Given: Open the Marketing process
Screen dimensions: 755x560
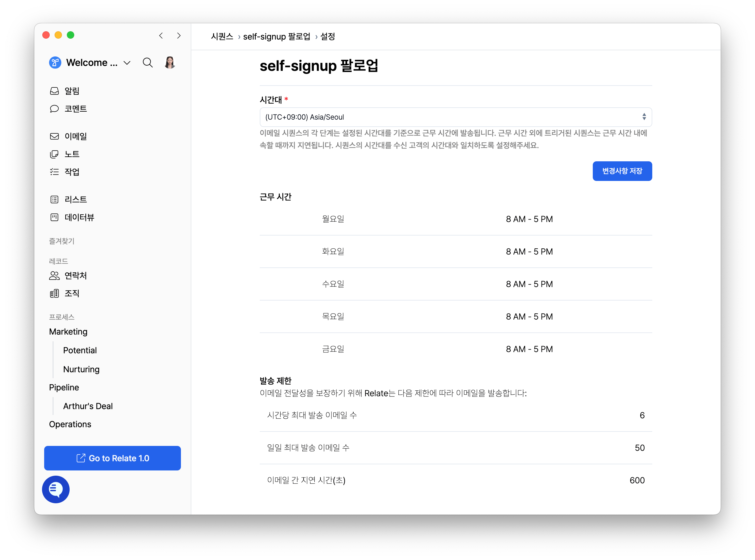Looking at the screenshot, I should pos(68,332).
